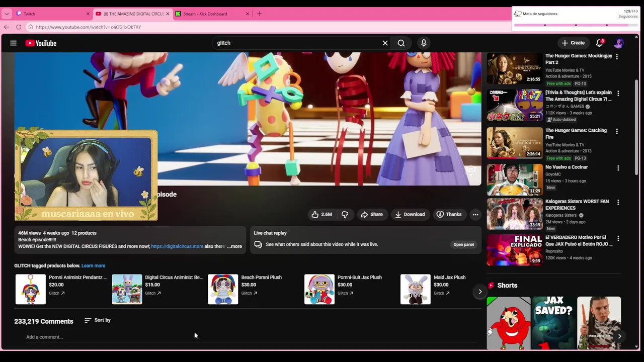644x362 pixels.
Task: Play Hunger Games Catching Fire thumbnail
Action: (x=515, y=142)
